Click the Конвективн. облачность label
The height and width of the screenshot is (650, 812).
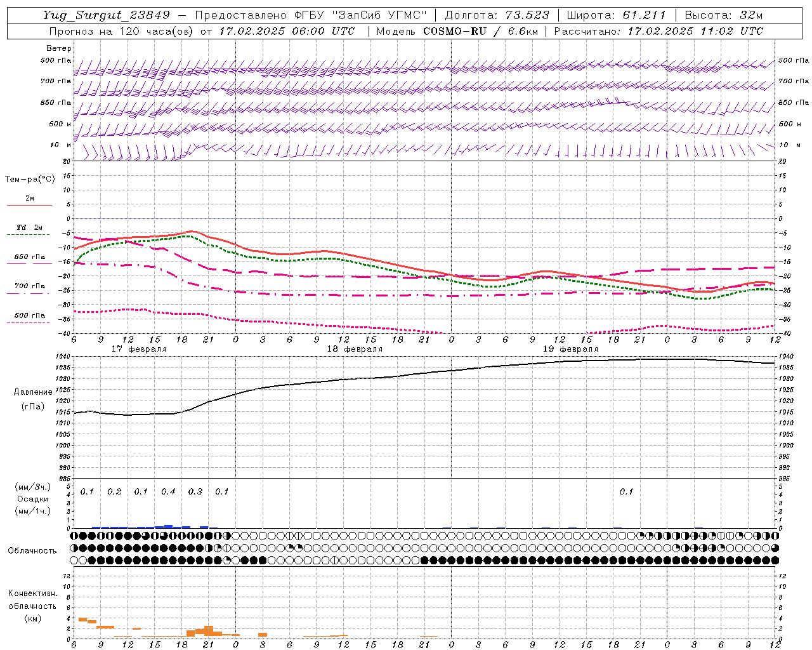point(32,600)
